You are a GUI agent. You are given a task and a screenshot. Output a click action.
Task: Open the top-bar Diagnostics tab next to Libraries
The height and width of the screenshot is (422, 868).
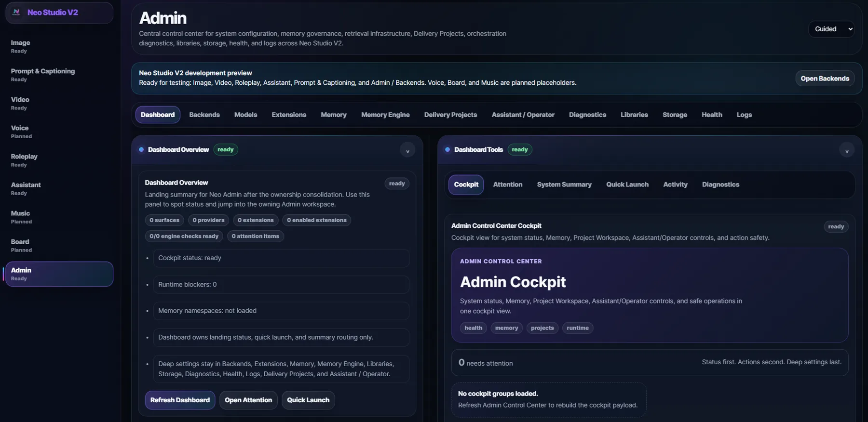point(587,115)
